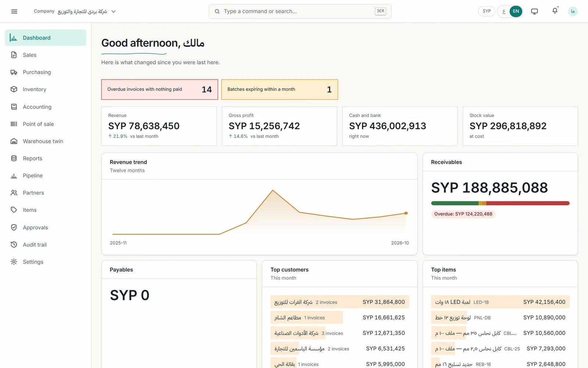The height and width of the screenshot is (368, 588).
Task: Expand the Company selector chevron
Action: [x=114, y=11]
